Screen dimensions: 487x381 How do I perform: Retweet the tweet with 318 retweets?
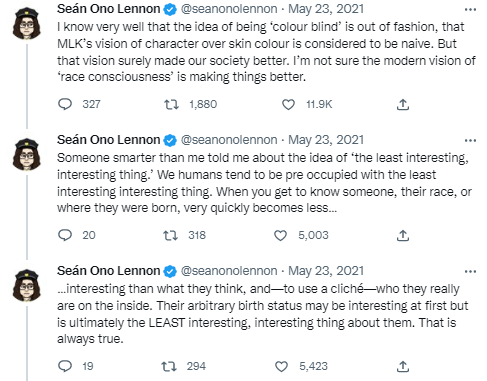pos(170,235)
